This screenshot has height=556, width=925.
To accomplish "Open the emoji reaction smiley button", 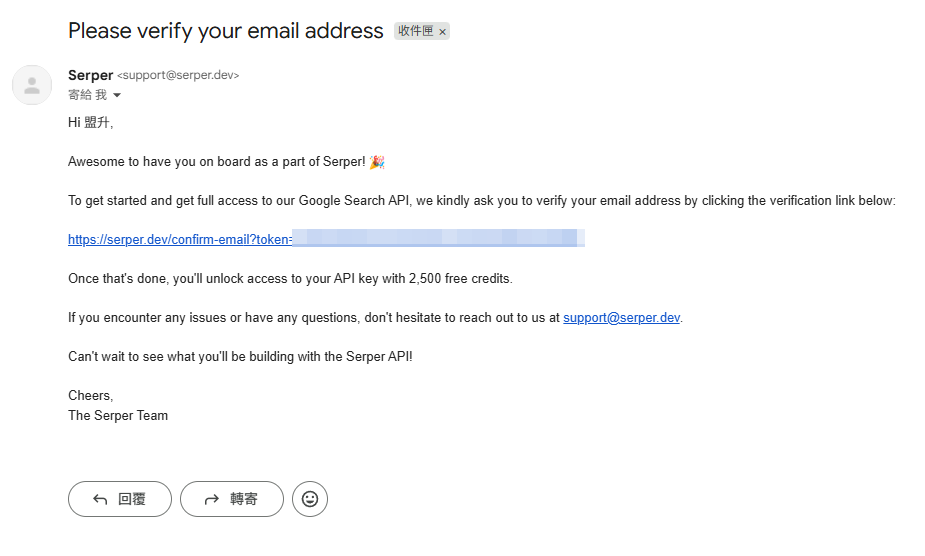I will pyautogui.click(x=310, y=499).
